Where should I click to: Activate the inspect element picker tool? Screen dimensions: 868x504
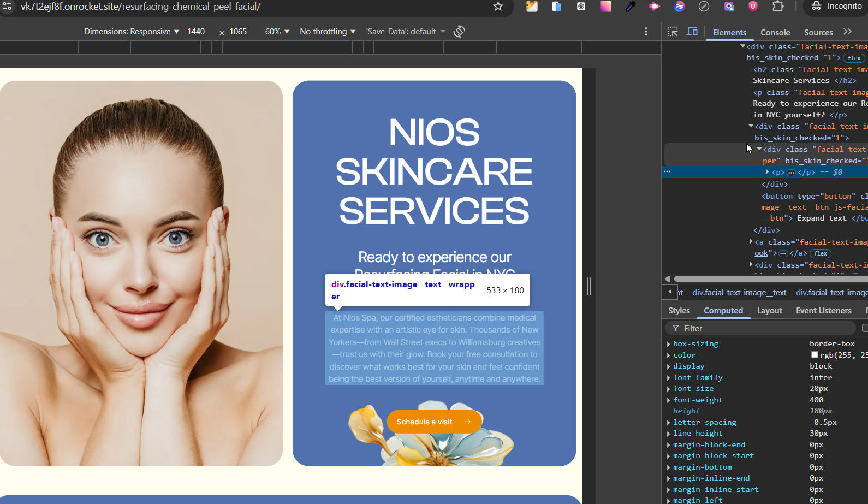[673, 32]
